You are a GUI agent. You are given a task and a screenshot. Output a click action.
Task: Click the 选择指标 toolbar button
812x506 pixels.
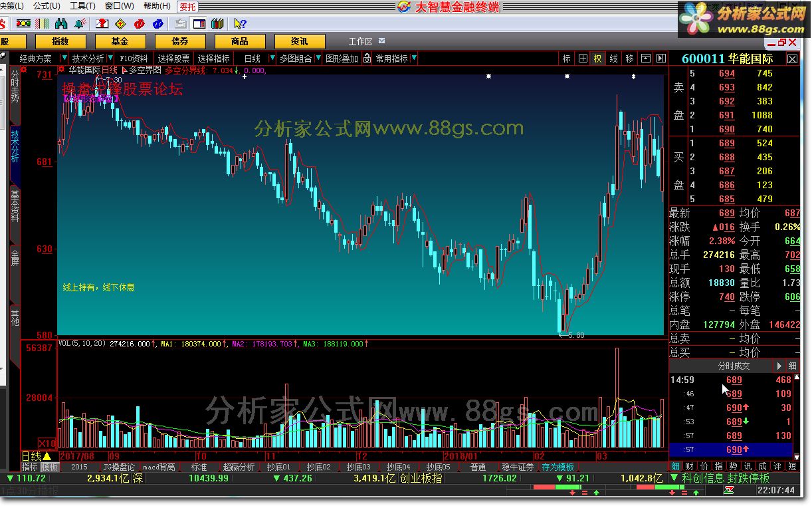(214, 59)
